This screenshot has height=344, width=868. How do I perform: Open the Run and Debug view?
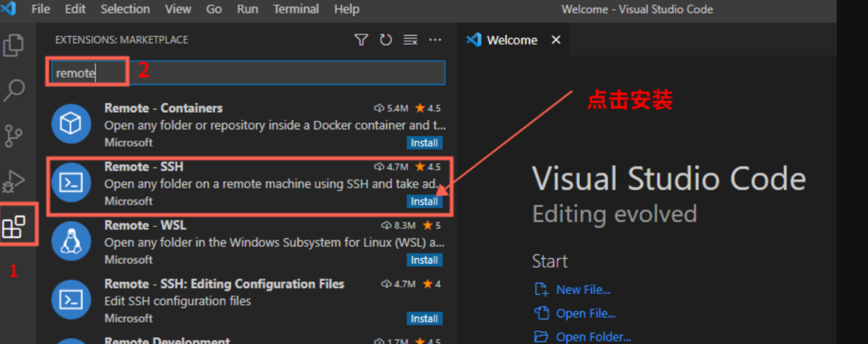pos(14,181)
